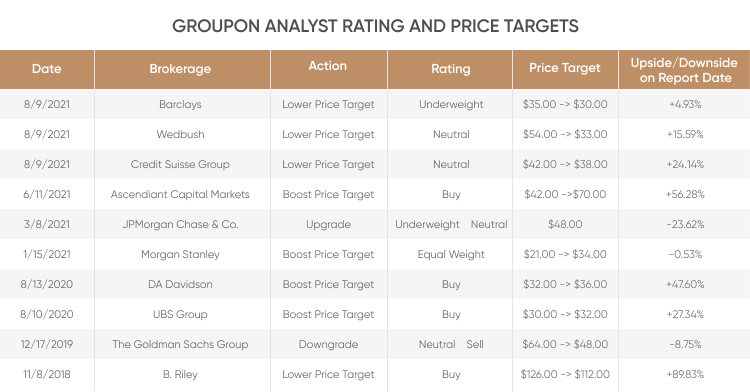Click the Date column header
Image resolution: width=750 pixels, height=392 pixels.
pos(46,69)
